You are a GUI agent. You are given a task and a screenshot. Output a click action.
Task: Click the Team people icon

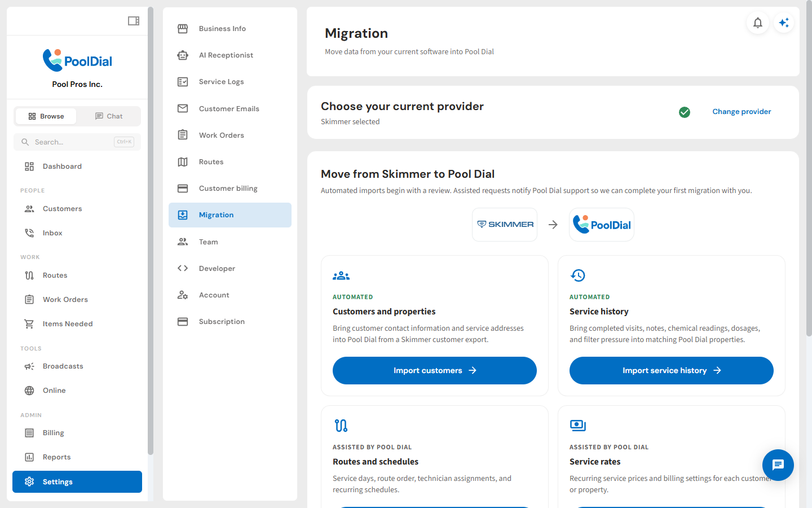[x=183, y=242]
